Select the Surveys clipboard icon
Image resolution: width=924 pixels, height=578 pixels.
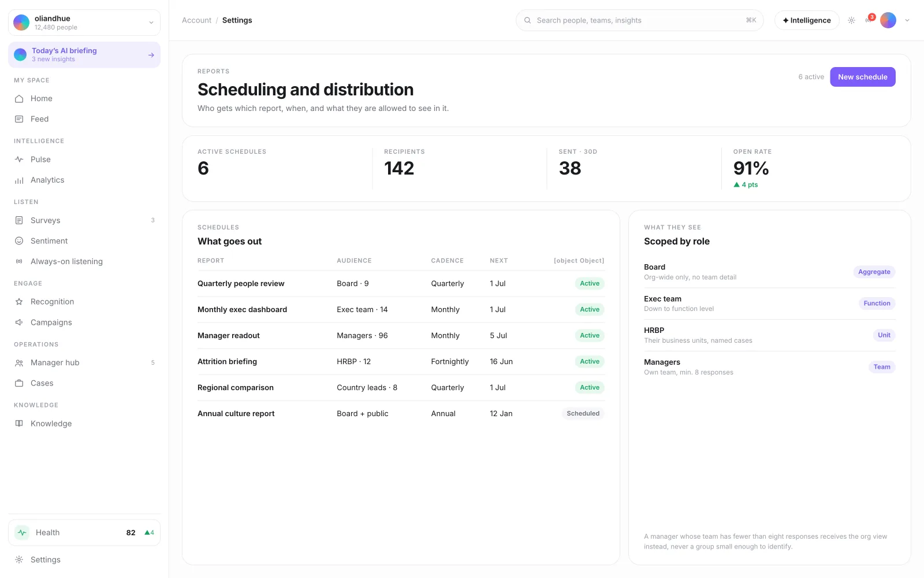click(19, 220)
